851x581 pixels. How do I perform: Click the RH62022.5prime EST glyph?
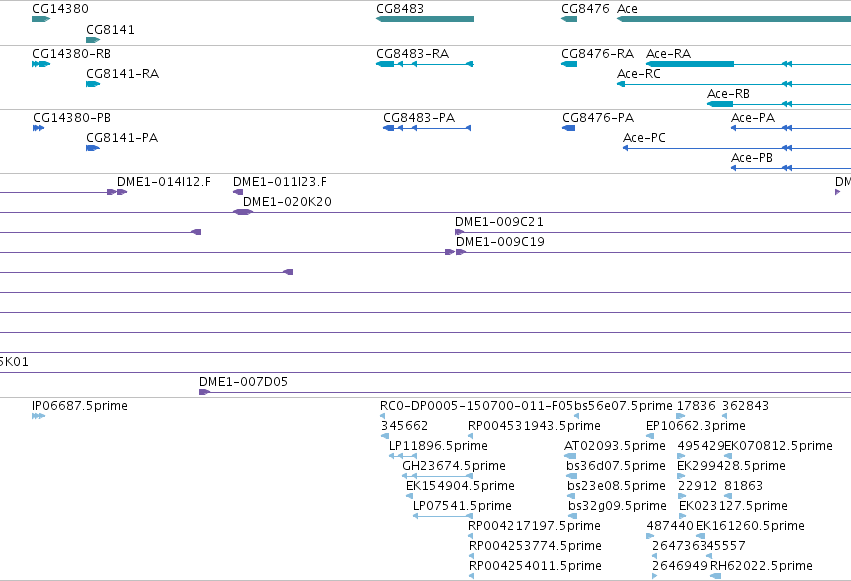[715, 576]
